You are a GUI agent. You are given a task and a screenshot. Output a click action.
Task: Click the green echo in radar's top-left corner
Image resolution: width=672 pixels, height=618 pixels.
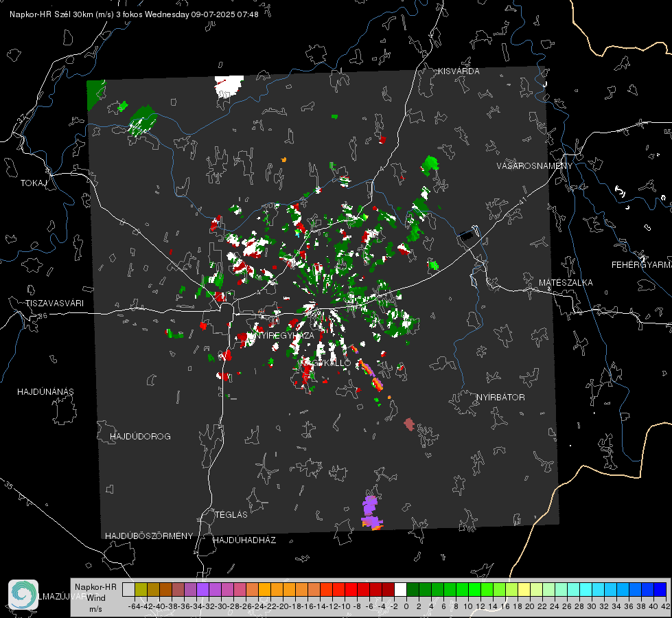click(x=95, y=93)
